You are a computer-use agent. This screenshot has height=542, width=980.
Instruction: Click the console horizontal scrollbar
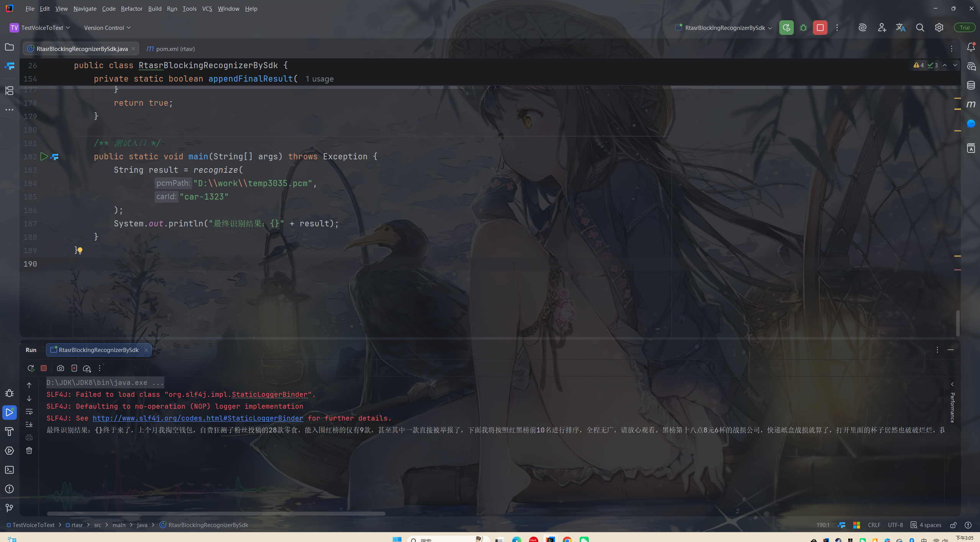click(216, 514)
